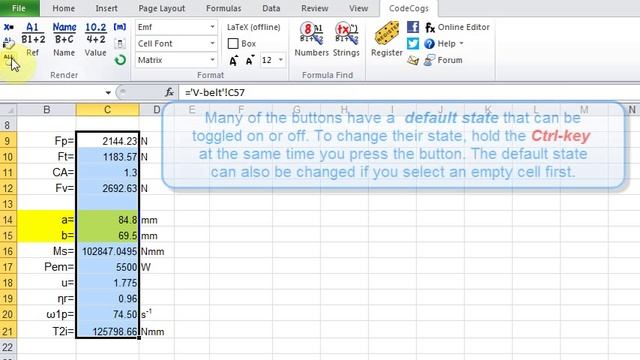Click the green refresh arrow icon

120,60
